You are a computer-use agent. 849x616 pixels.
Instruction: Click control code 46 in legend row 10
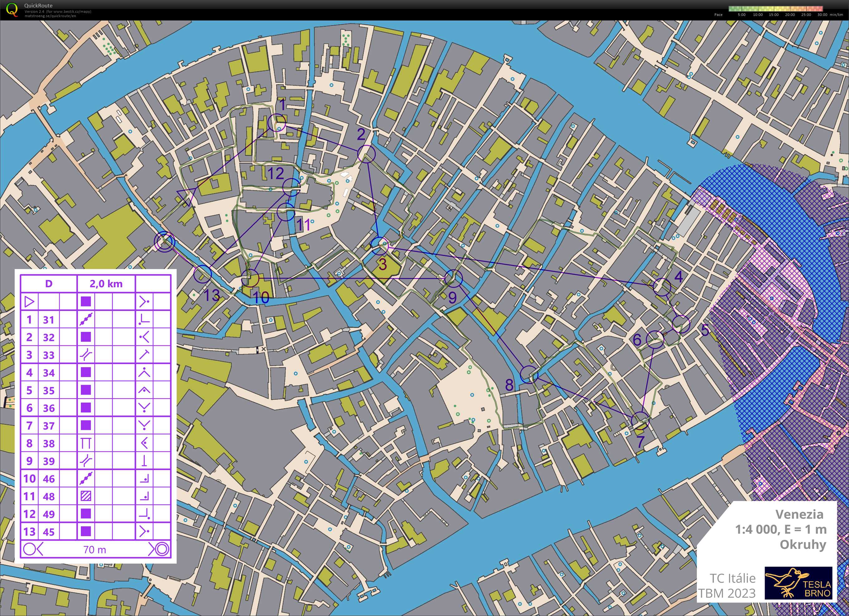click(x=49, y=479)
